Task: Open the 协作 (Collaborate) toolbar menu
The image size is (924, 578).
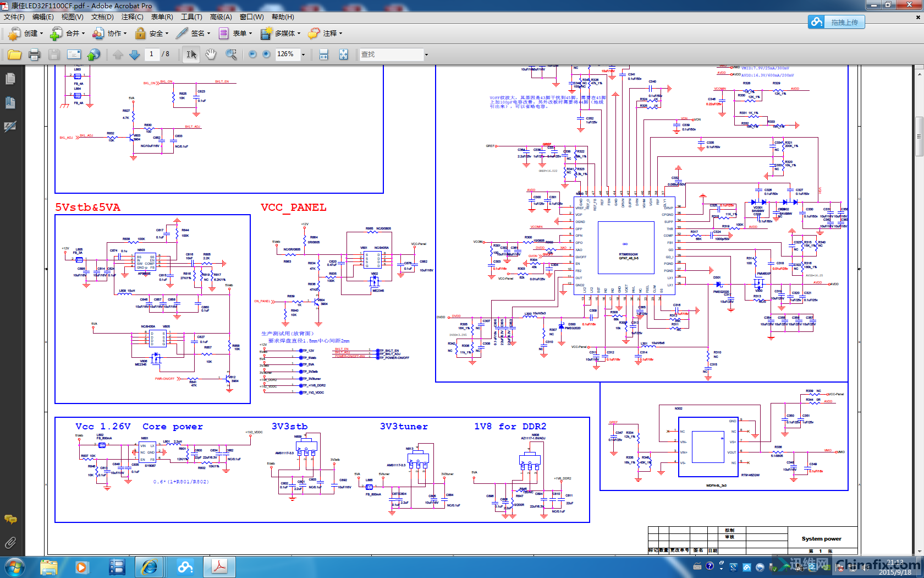Action: (109, 34)
